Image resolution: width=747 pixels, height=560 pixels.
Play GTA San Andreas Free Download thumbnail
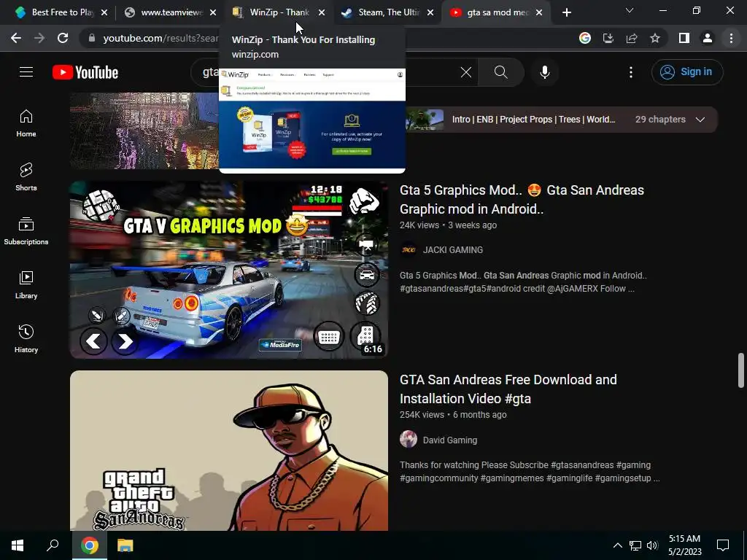coord(229,451)
